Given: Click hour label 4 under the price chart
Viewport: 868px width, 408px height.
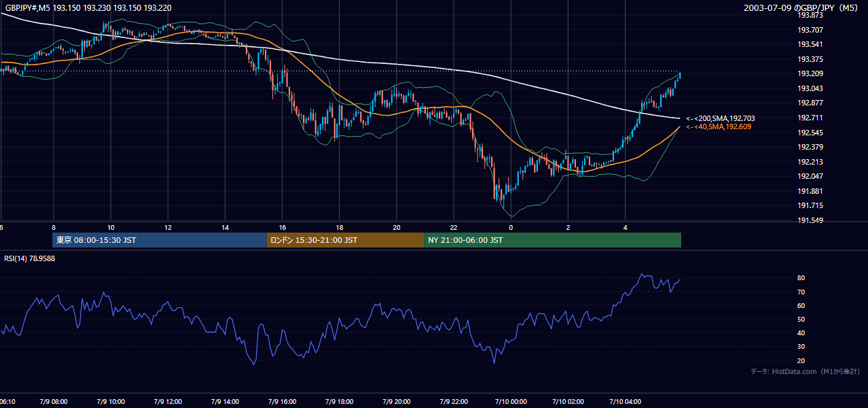Looking at the screenshot, I should tap(626, 228).
